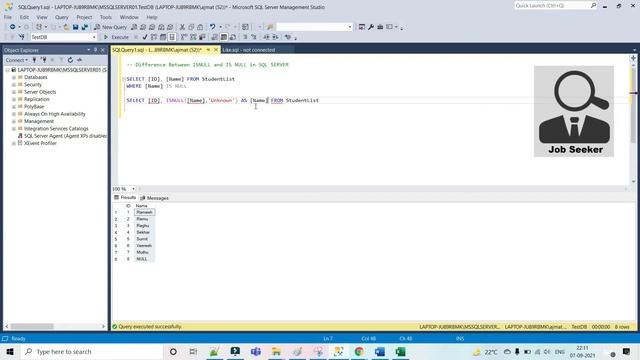Screen dimensions: 640x360
Task: Open Chrome from the taskbar
Action: pos(359,351)
